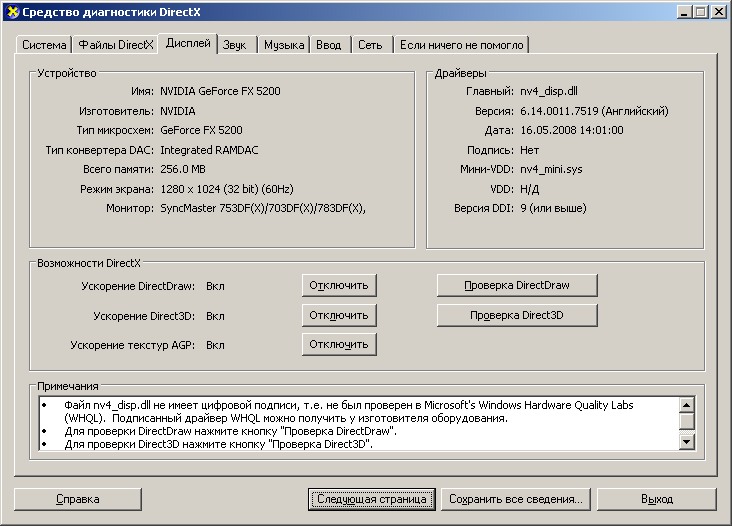Disable Direct3D acceleration with Отключить
The width and height of the screenshot is (732, 526).
pyautogui.click(x=339, y=315)
